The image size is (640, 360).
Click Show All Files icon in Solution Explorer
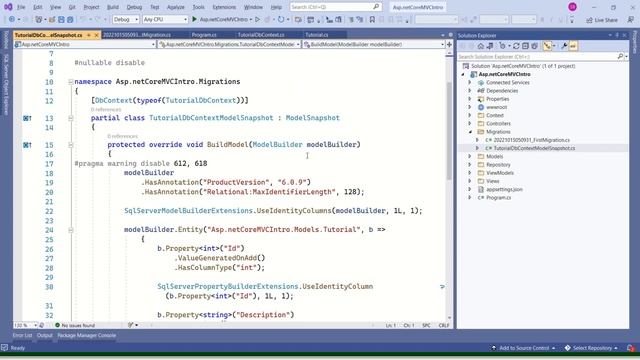coord(534,46)
